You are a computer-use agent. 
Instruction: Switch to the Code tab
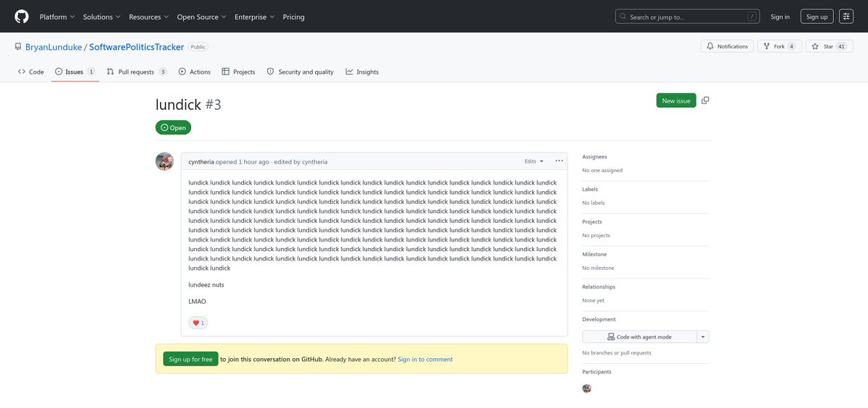coord(30,72)
